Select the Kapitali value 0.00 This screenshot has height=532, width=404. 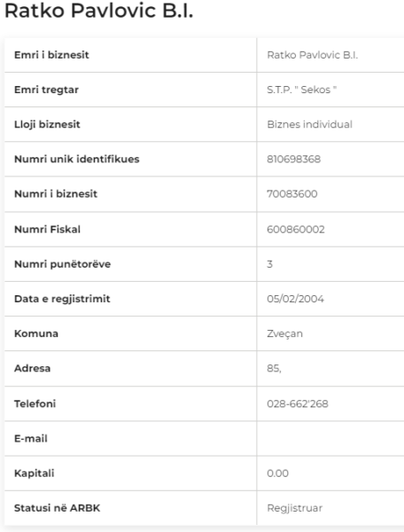(277, 473)
